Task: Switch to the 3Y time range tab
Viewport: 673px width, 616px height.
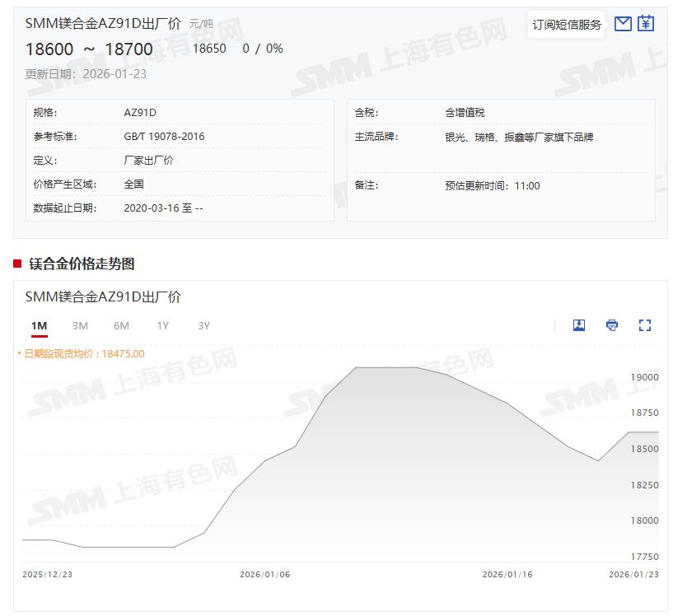Action: [x=203, y=326]
